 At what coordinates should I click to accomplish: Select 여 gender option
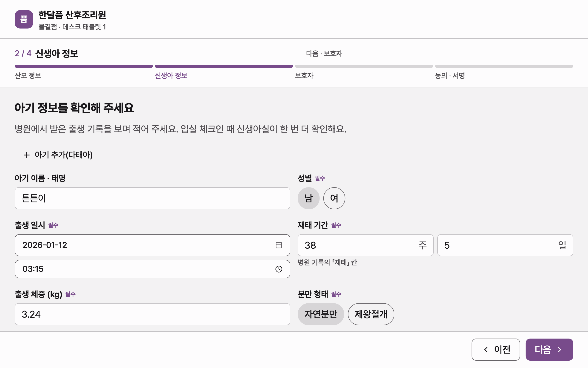click(x=334, y=198)
